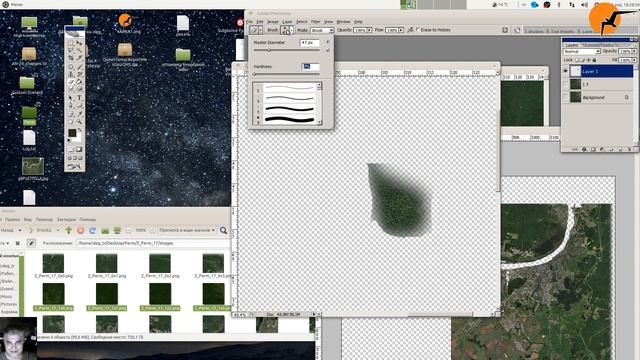Toggle the airbrush option in options bar
640x360 pixels.
tap(410, 30)
